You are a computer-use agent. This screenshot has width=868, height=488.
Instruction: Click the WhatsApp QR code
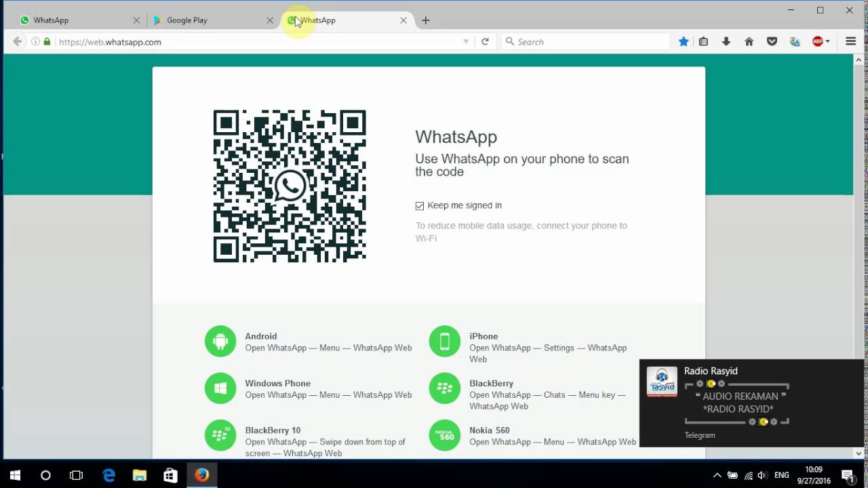[290, 186]
